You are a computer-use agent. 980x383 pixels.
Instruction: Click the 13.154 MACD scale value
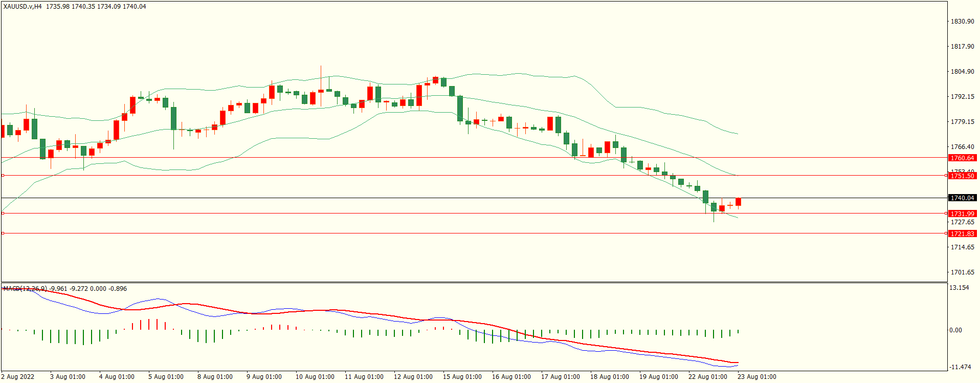(x=959, y=288)
